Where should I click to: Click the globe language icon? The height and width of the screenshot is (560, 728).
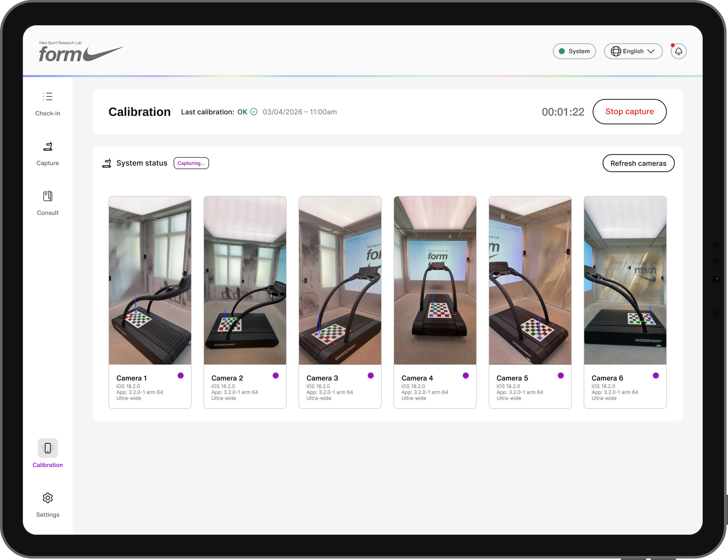(x=616, y=51)
